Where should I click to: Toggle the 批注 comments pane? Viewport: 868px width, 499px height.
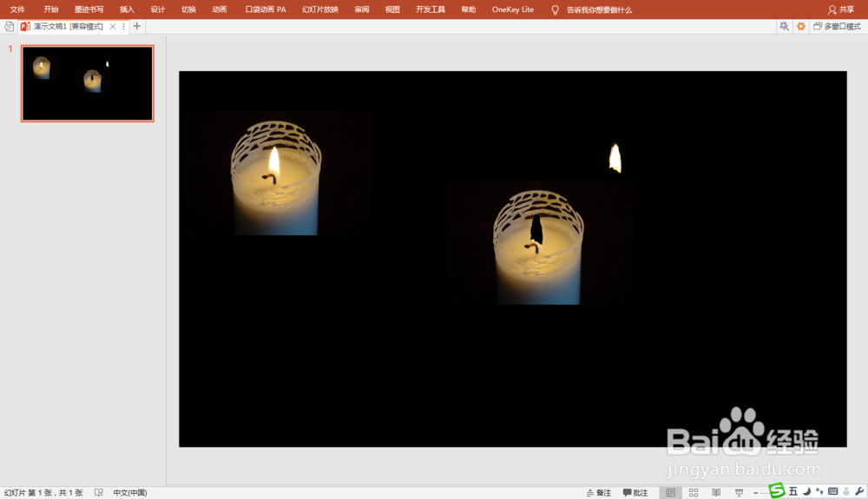pyautogui.click(x=635, y=492)
